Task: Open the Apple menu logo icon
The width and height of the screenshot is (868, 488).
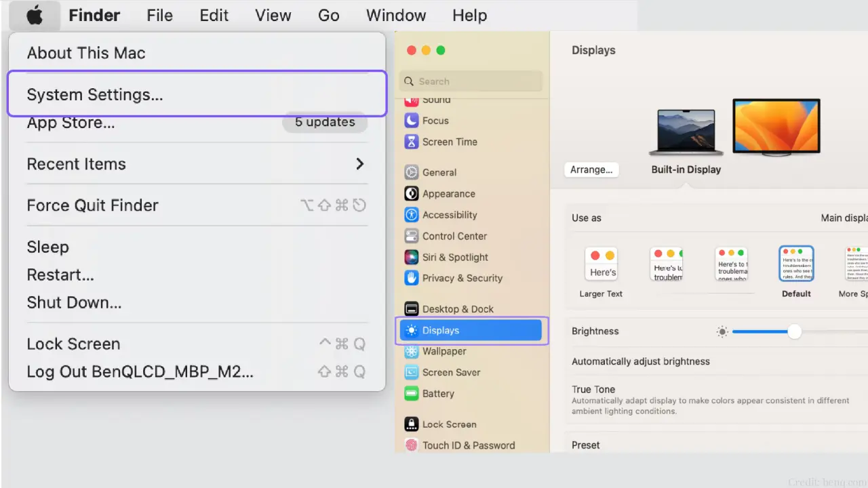Action: (35, 15)
